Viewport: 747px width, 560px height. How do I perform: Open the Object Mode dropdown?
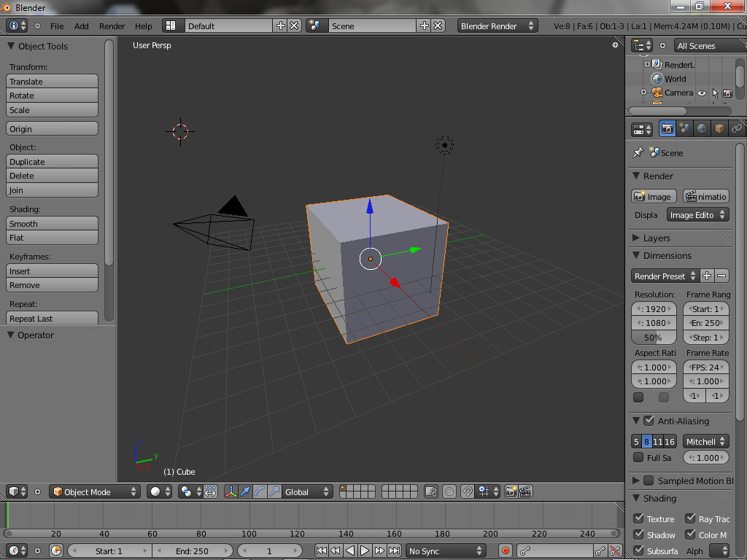tap(95, 492)
